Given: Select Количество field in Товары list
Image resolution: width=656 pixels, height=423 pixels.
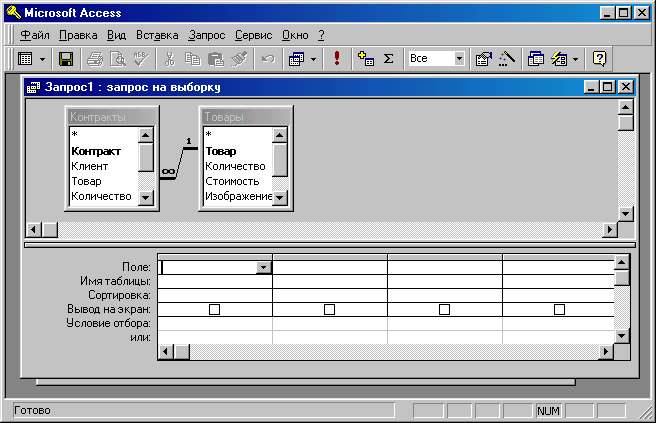Looking at the screenshot, I should (235, 166).
